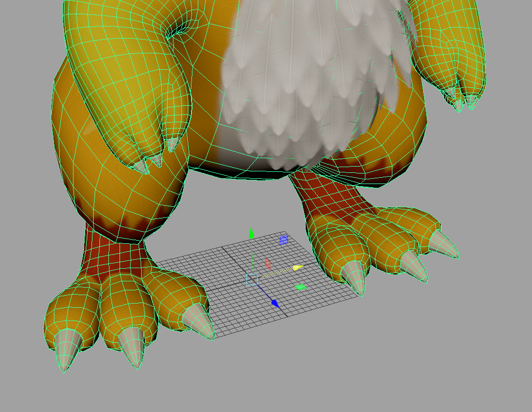Click the red plane handle of manipulator
Screen dimensions: 532x412
268,264
